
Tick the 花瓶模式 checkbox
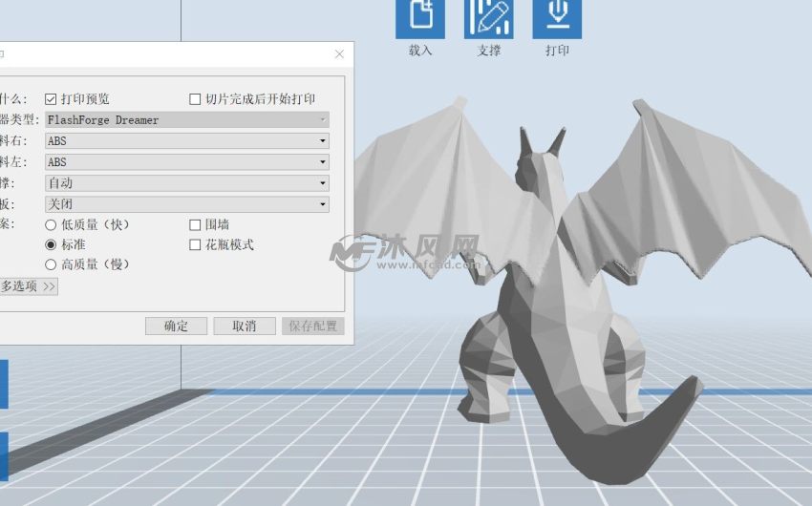click(x=196, y=245)
